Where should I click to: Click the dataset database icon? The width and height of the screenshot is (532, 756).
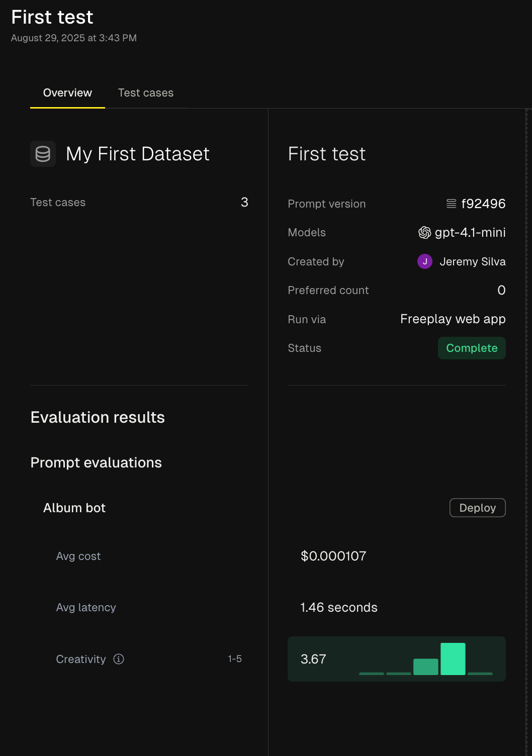[43, 154]
